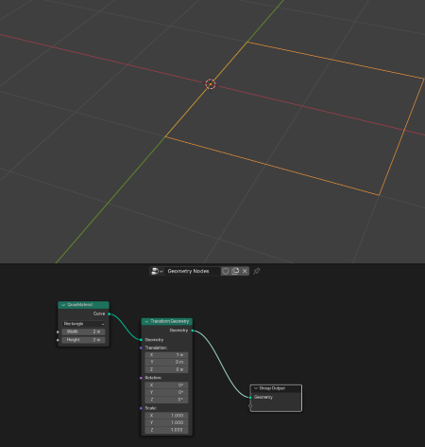Unlink the Geometry Nodes datablock with X
Image resolution: width=425 pixels, height=447 pixels.
(245, 271)
